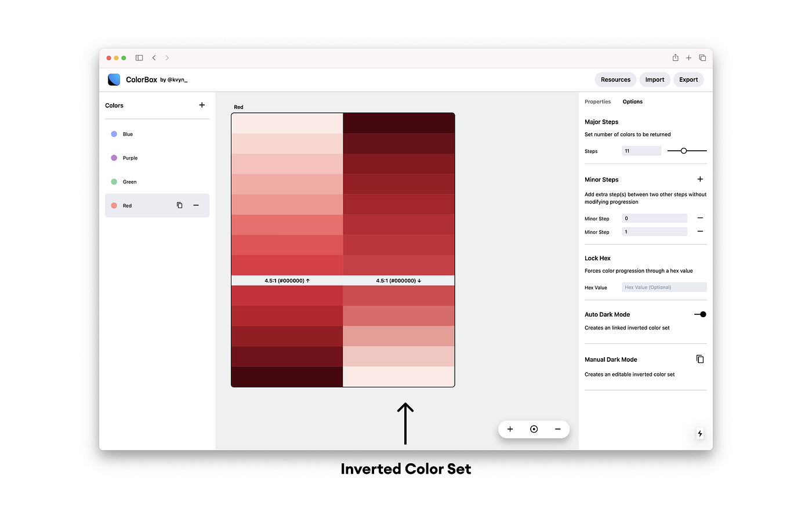Show the browser sidebar

point(139,58)
